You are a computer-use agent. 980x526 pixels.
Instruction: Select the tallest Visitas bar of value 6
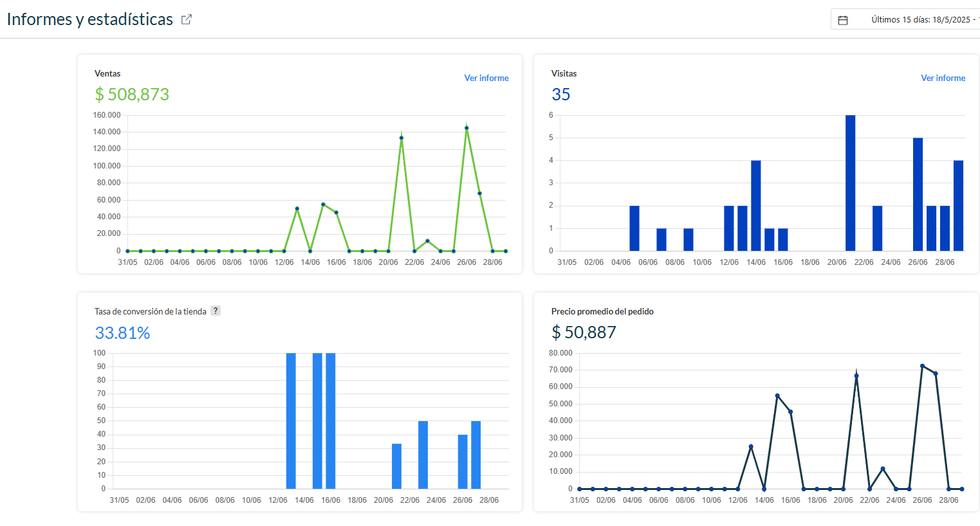click(851, 183)
